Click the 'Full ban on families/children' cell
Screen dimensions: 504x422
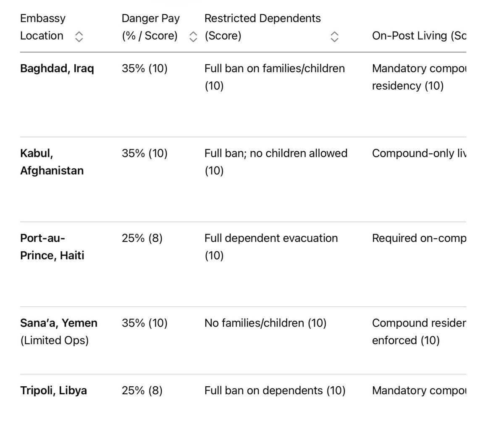(x=275, y=77)
